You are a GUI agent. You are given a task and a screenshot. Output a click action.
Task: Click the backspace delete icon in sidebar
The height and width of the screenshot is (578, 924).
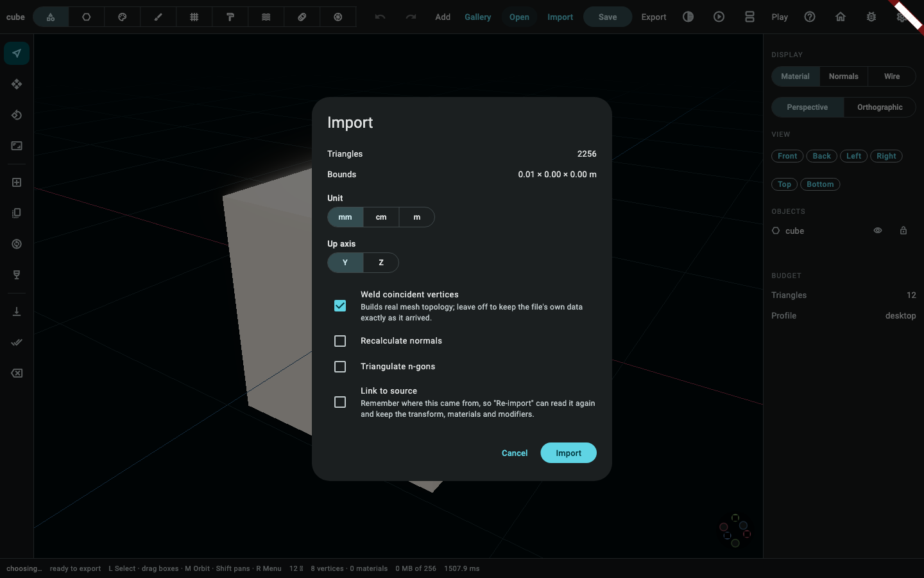coord(17,373)
